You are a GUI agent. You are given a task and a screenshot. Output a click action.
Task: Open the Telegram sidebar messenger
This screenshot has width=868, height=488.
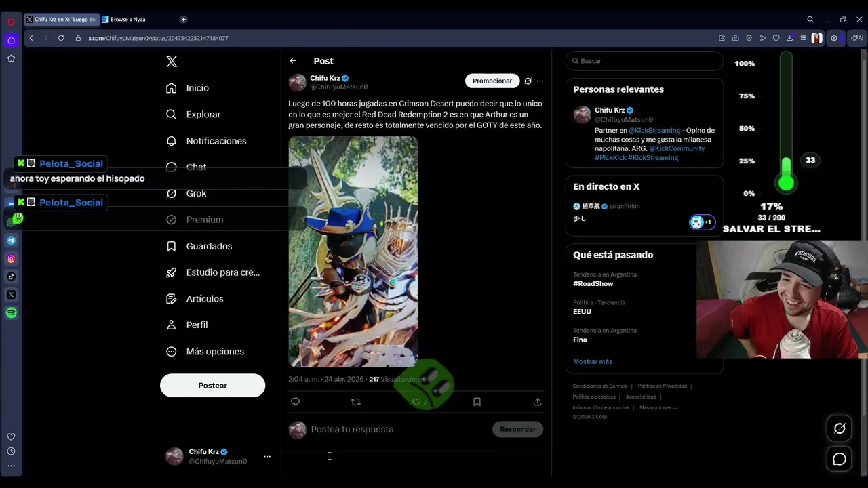[x=11, y=241]
